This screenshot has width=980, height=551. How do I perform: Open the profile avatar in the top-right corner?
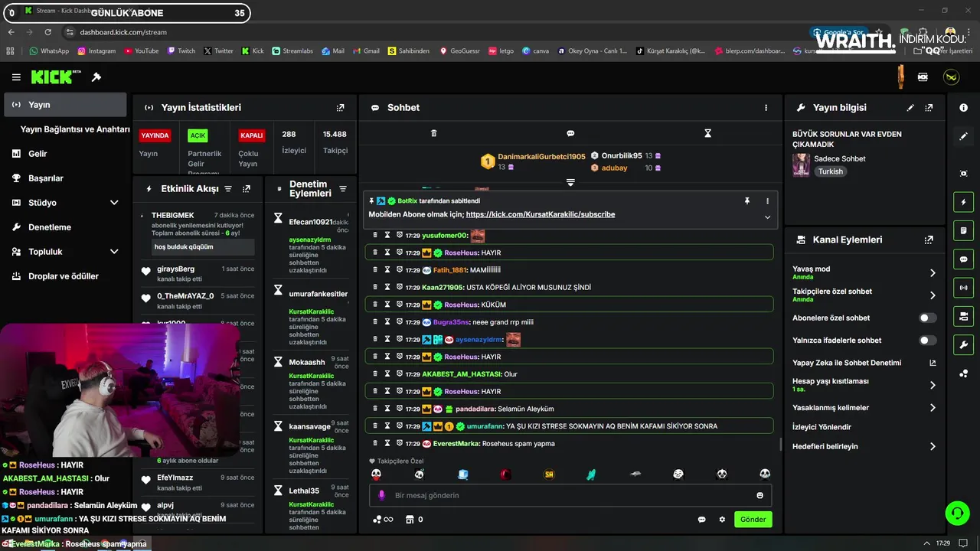click(951, 77)
